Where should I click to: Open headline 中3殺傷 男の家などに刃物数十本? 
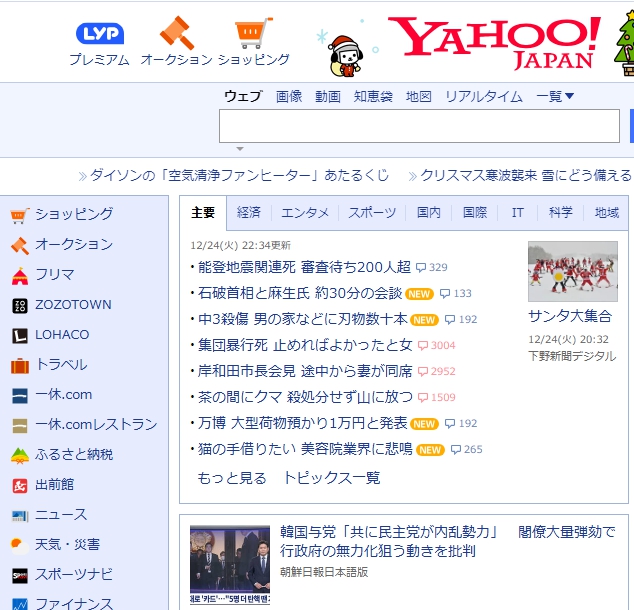coord(303,319)
